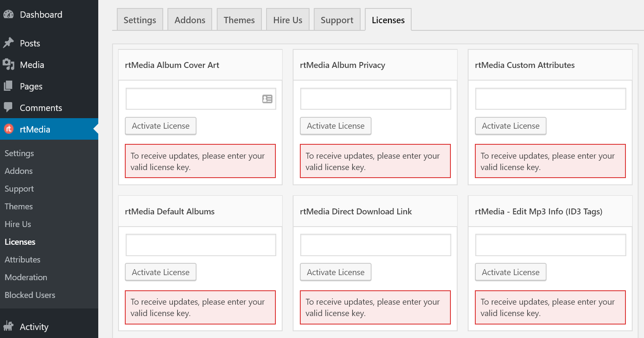Activate License for rtMedia Edit Mp3 Info

[510, 272]
